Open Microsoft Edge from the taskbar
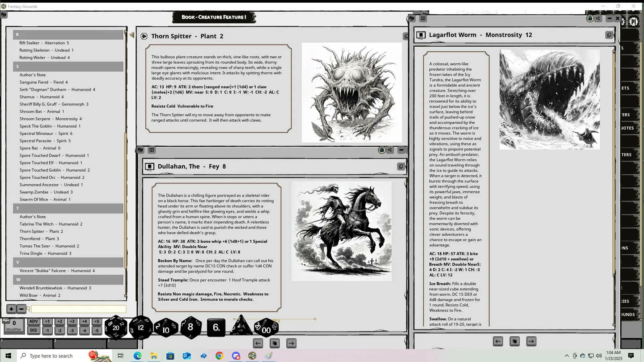 [x=138, y=356]
